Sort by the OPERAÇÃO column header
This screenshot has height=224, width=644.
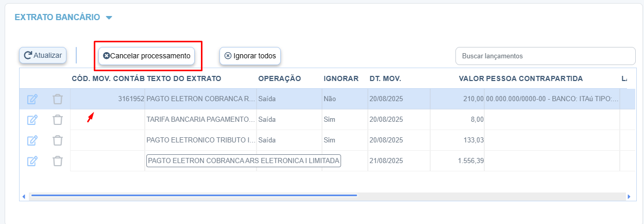(x=279, y=78)
